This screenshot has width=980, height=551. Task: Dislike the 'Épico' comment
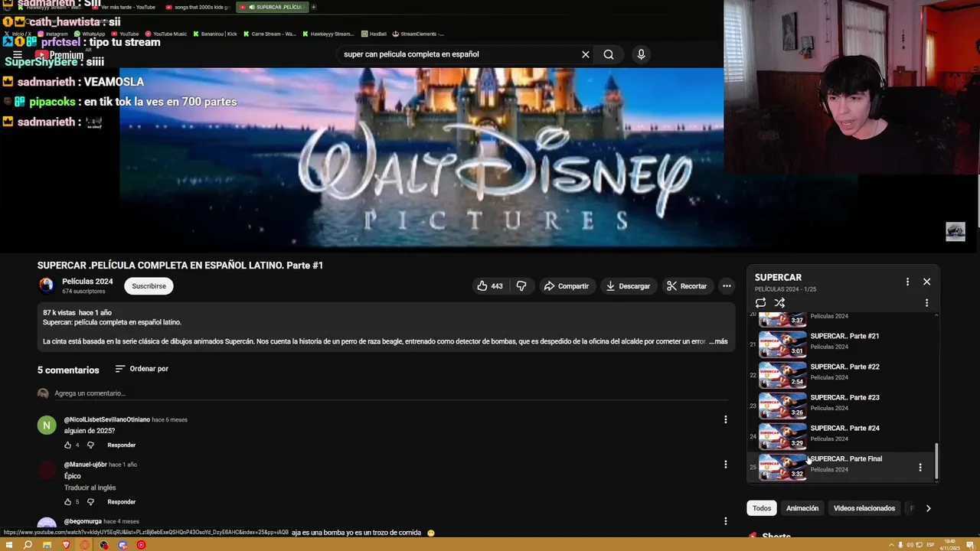point(90,502)
